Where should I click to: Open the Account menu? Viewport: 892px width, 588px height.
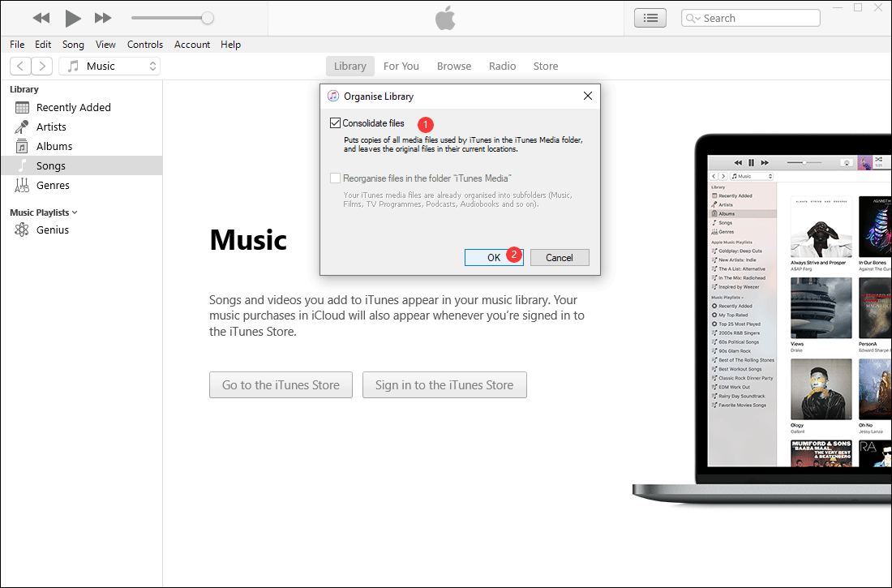191,45
